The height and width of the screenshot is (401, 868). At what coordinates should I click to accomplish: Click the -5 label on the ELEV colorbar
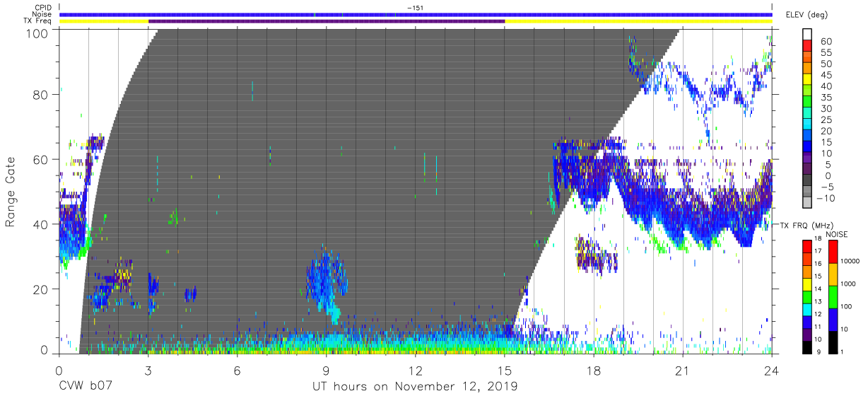[x=826, y=187]
